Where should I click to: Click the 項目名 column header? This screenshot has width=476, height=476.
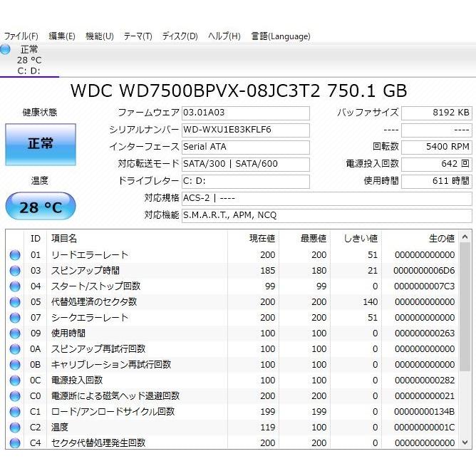click(137, 239)
